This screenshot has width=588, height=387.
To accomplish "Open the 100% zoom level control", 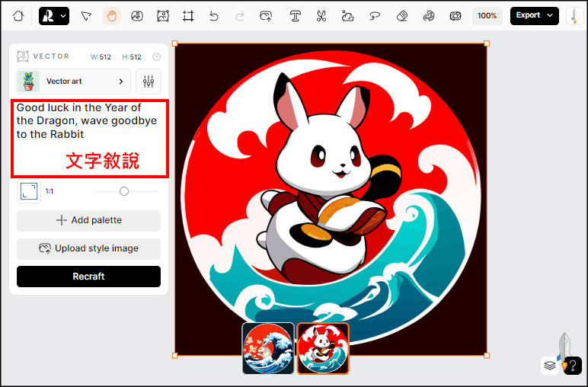I will [x=487, y=16].
